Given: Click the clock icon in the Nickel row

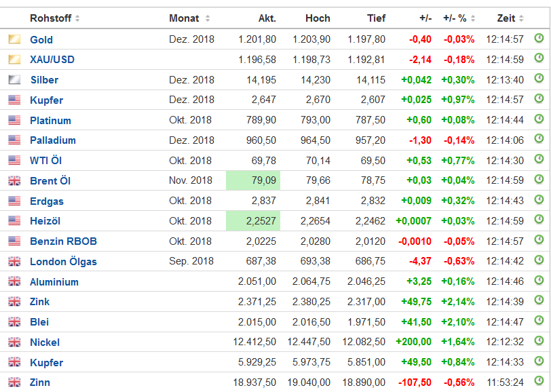Looking at the screenshot, I should [539, 341].
